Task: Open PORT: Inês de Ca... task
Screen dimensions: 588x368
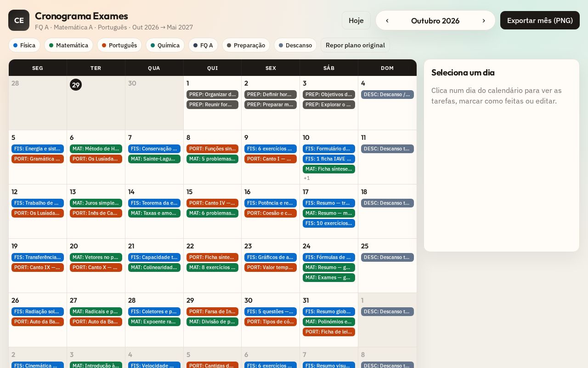Action: [x=96, y=213]
